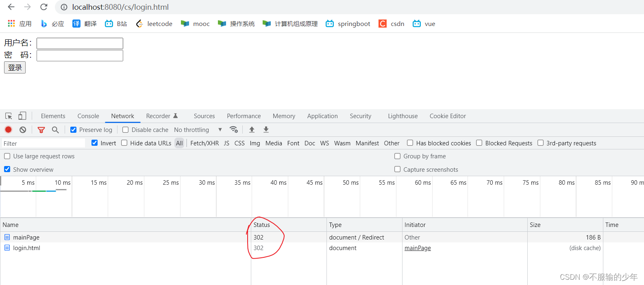Open the No throttling dropdown
The image size is (644, 285).
click(198, 130)
